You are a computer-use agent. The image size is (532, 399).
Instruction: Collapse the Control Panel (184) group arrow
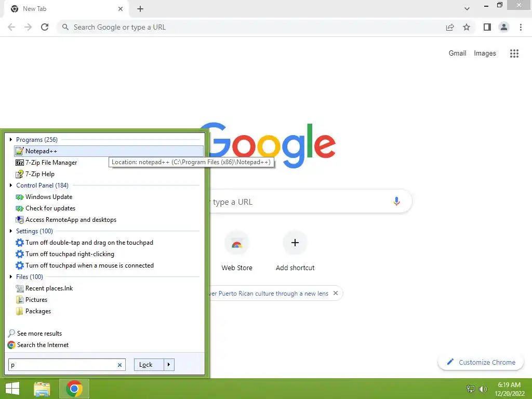point(11,185)
